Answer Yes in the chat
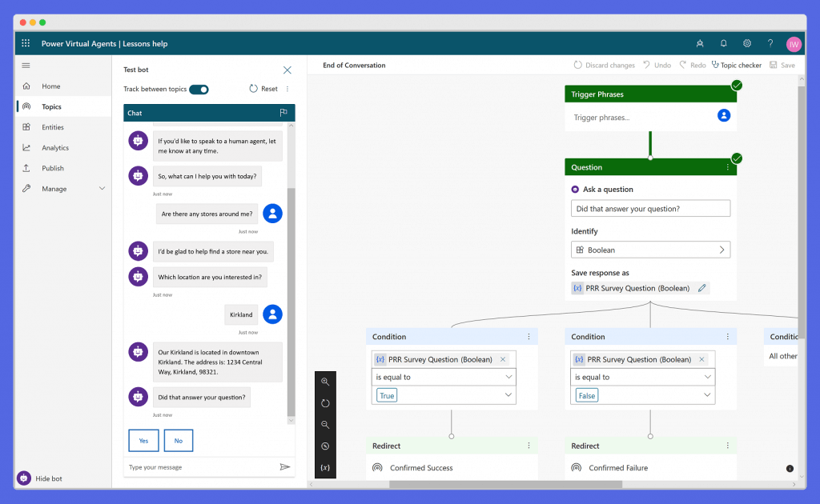820x504 pixels. (x=144, y=440)
